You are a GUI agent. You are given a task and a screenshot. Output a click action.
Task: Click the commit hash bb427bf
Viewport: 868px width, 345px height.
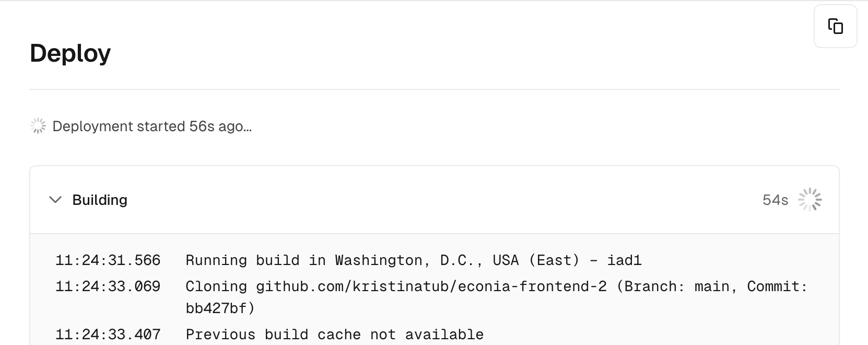click(216, 308)
